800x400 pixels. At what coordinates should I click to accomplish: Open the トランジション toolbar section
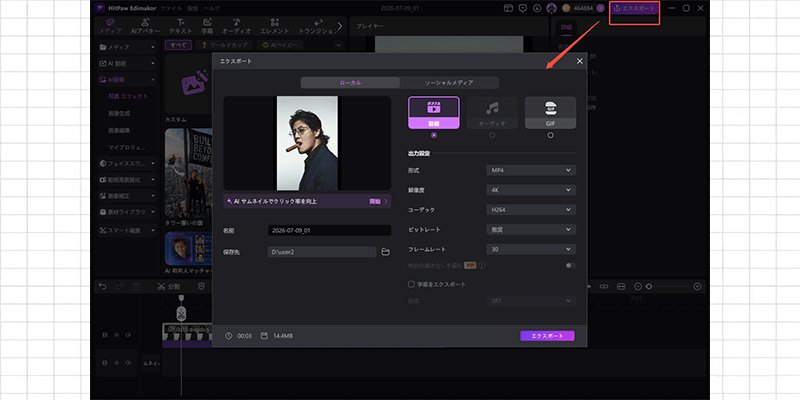[317, 26]
